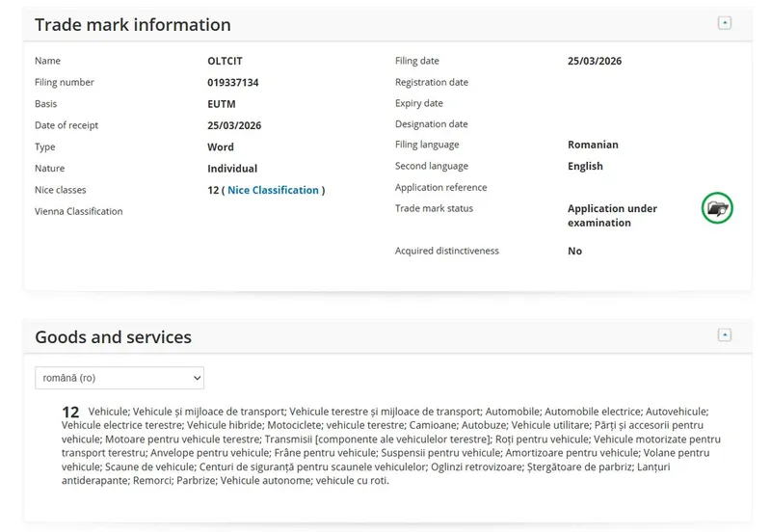Open the Nice Classification link
Screen dimensions: 771x532
pyautogui.click(x=273, y=190)
